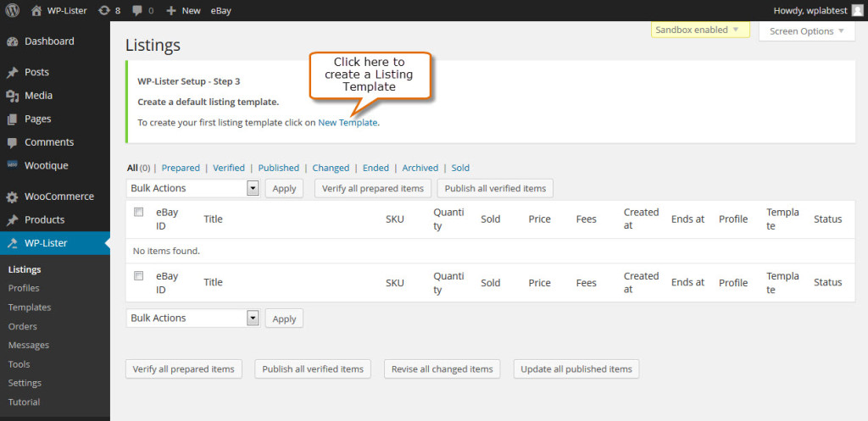Image resolution: width=868 pixels, height=421 pixels.
Task: Open the top Bulk Actions dropdown
Action: 192,188
